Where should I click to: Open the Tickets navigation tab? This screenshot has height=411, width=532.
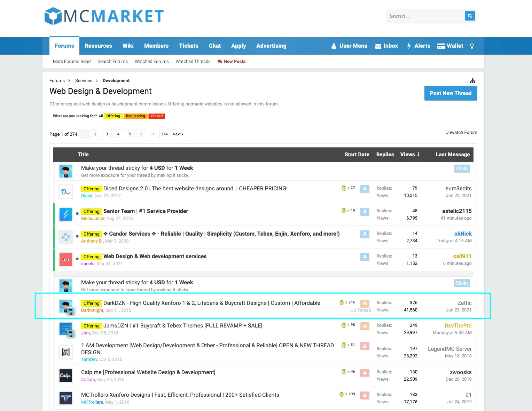pos(188,46)
